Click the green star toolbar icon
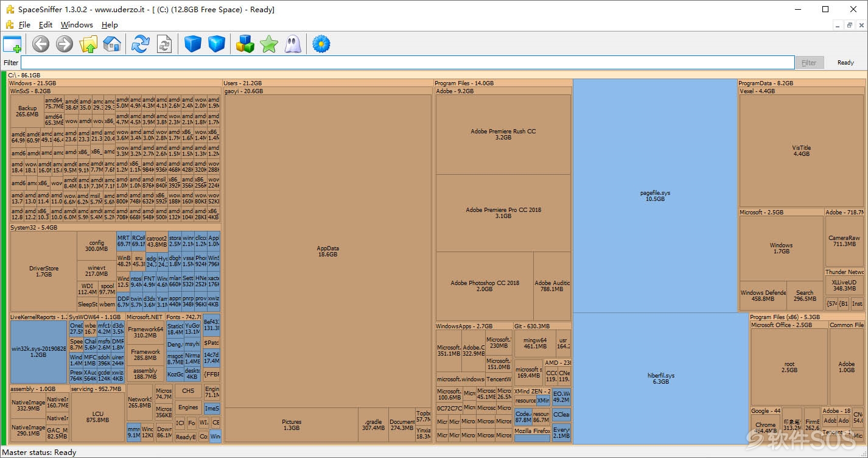Image resolution: width=868 pixels, height=458 pixels. [x=268, y=44]
